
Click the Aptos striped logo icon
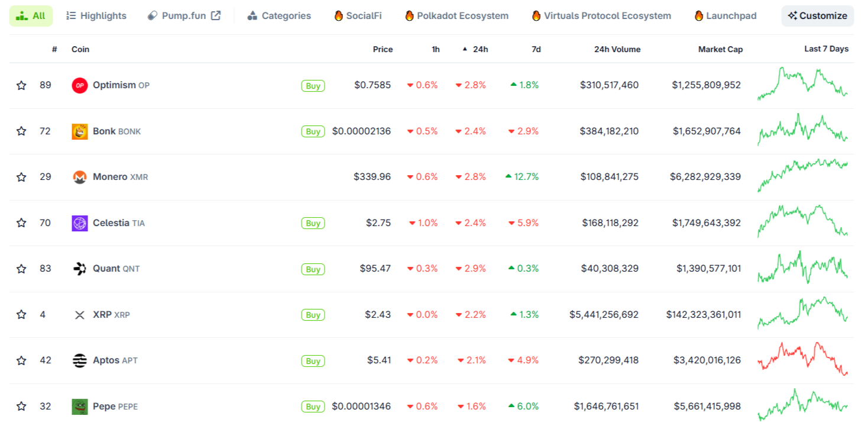tap(80, 360)
